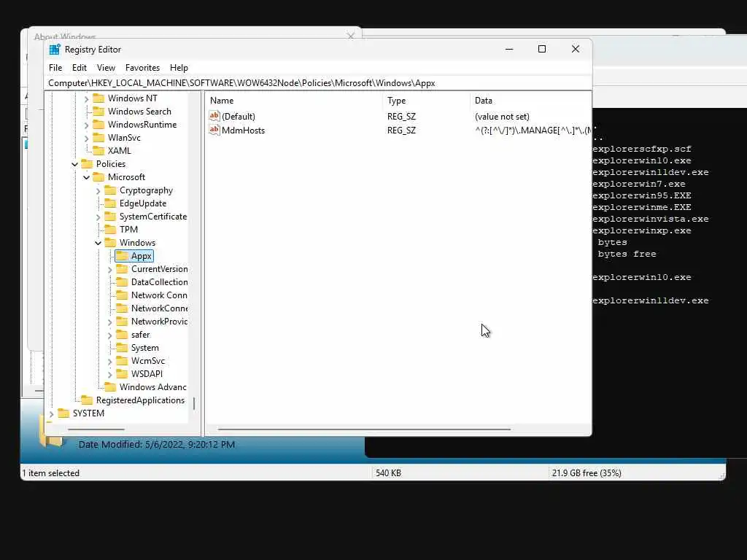Expand the WindowsRuntime key
Image resolution: width=747 pixels, height=560 pixels.
[x=86, y=125]
